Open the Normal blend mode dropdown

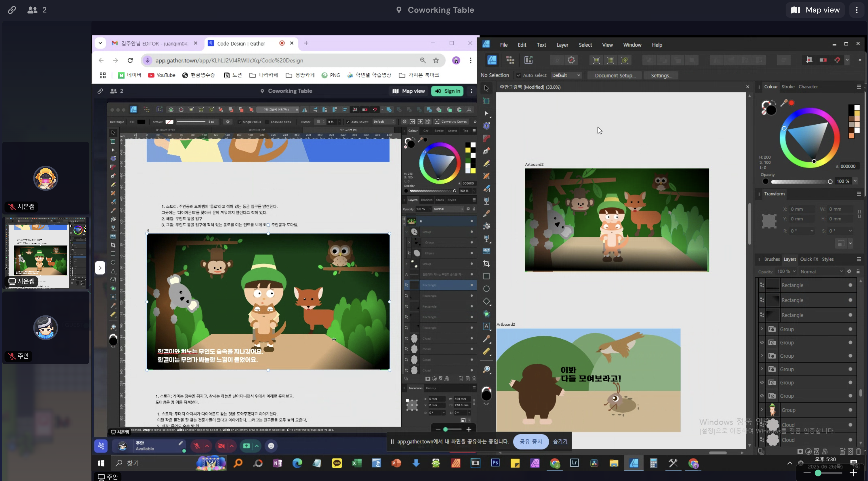pos(821,272)
